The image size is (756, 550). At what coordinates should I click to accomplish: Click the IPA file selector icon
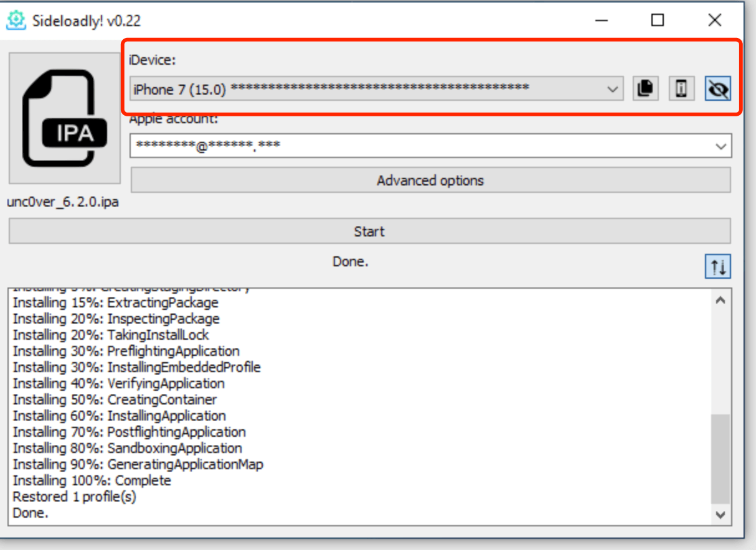pyautogui.click(x=65, y=118)
